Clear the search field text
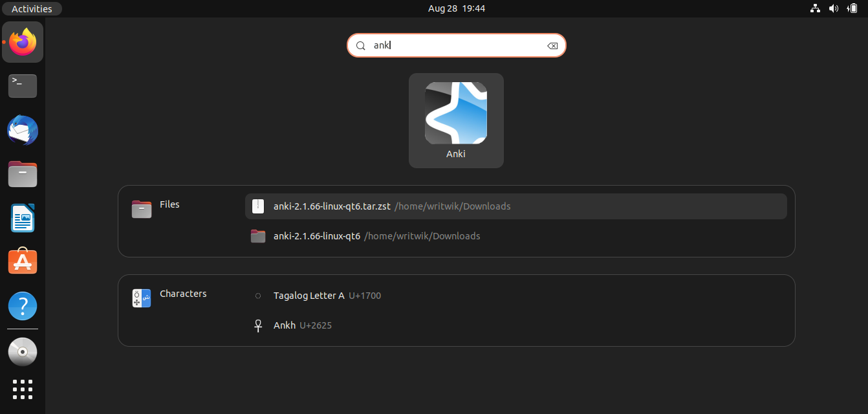 (553, 45)
